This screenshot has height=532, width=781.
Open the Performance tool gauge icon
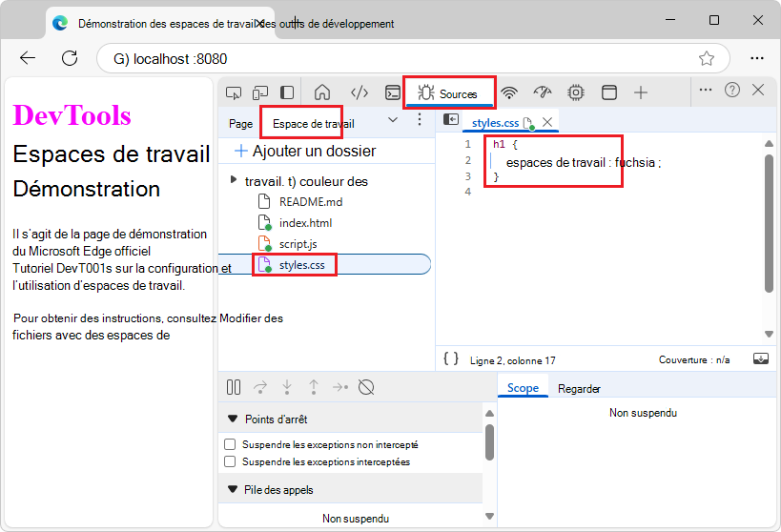tap(543, 92)
